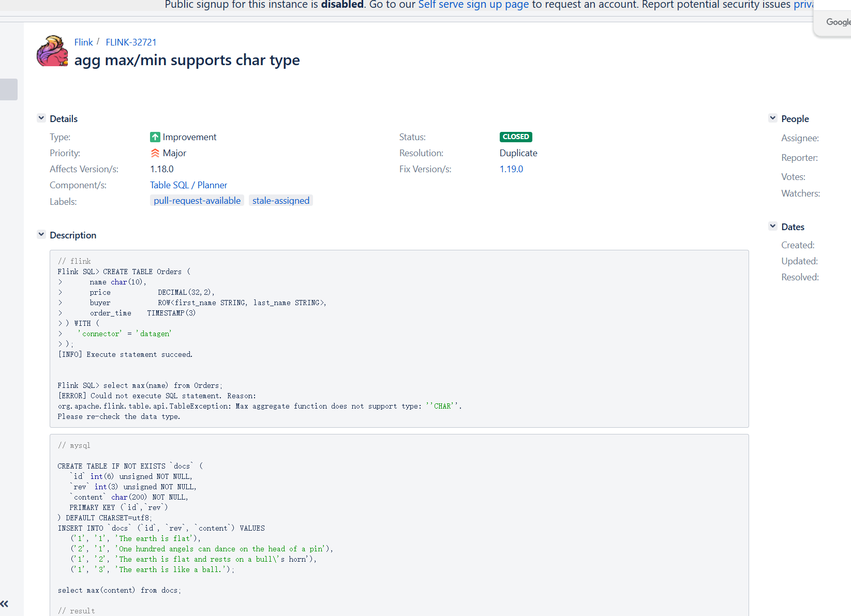Open the Table SQL / Planner component link
This screenshot has width=851, height=616.
pyautogui.click(x=188, y=185)
